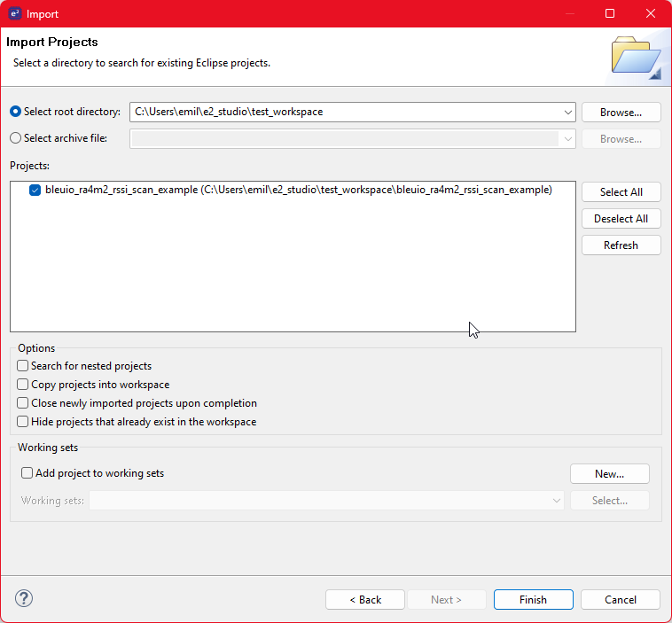Choose the Select root directory radio button
The width and height of the screenshot is (672, 623).
tap(15, 112)
